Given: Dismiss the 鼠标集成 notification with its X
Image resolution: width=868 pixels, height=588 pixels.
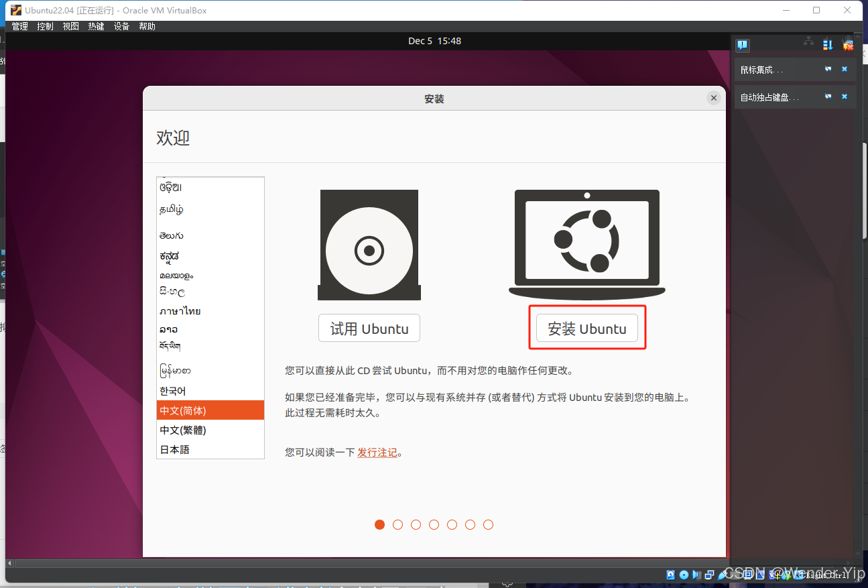Looking at the screenshot, I should [845, 69].
